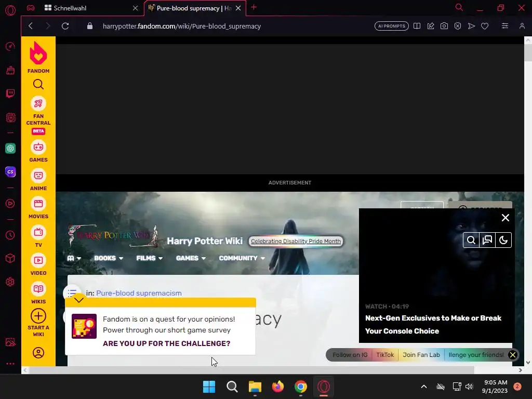Open the Fandom home logo
Screen dimensions: 532x399
pyautogui.click(x=38, y=57)
